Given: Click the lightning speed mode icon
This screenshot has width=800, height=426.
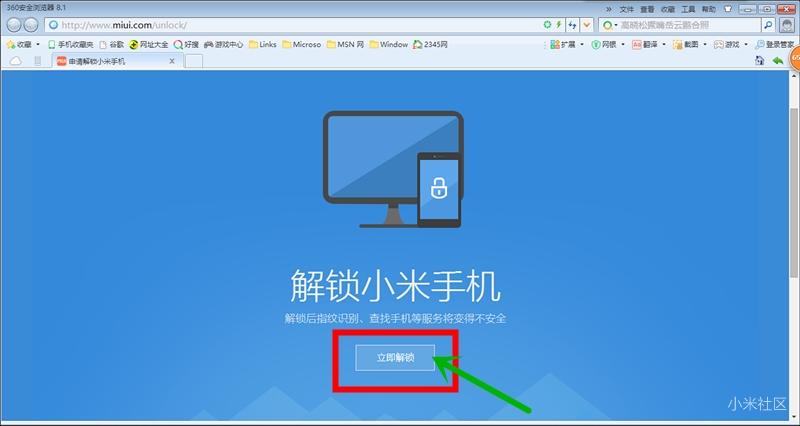Looking at the screenshot, I should pos(559,24).
